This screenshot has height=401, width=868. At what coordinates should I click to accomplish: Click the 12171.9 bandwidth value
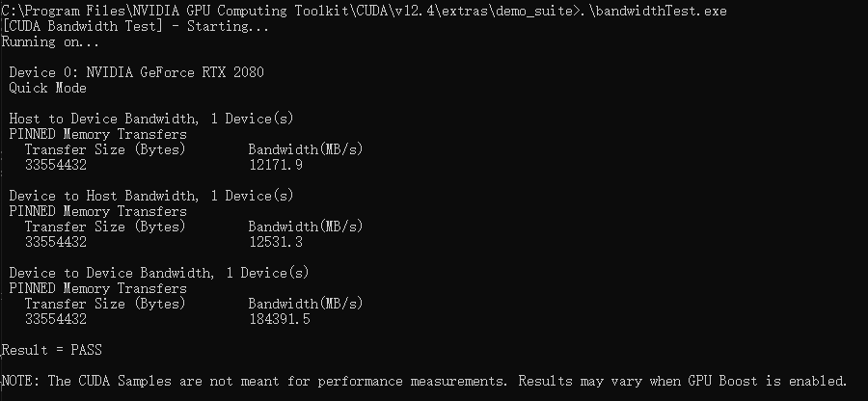[x=276, y=165]
